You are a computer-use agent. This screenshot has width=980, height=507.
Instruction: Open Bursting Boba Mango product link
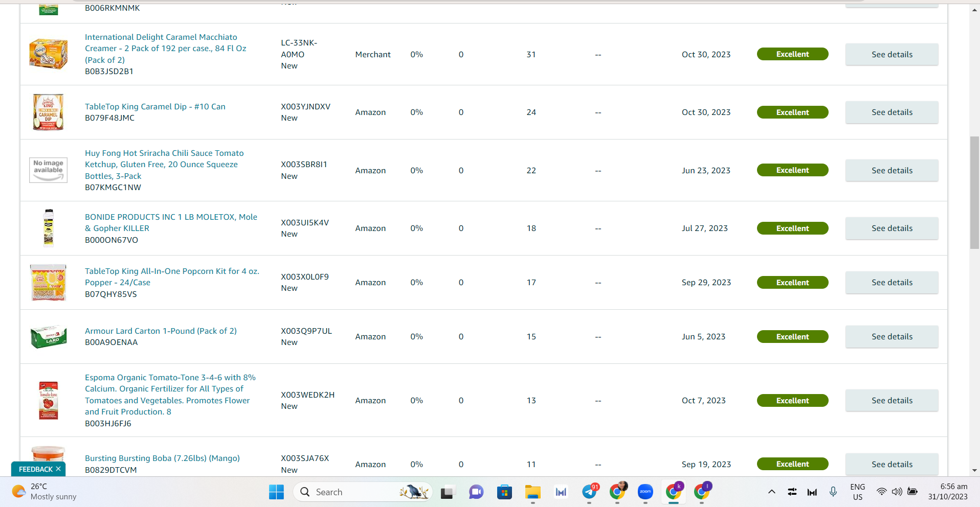coord(162,458)
